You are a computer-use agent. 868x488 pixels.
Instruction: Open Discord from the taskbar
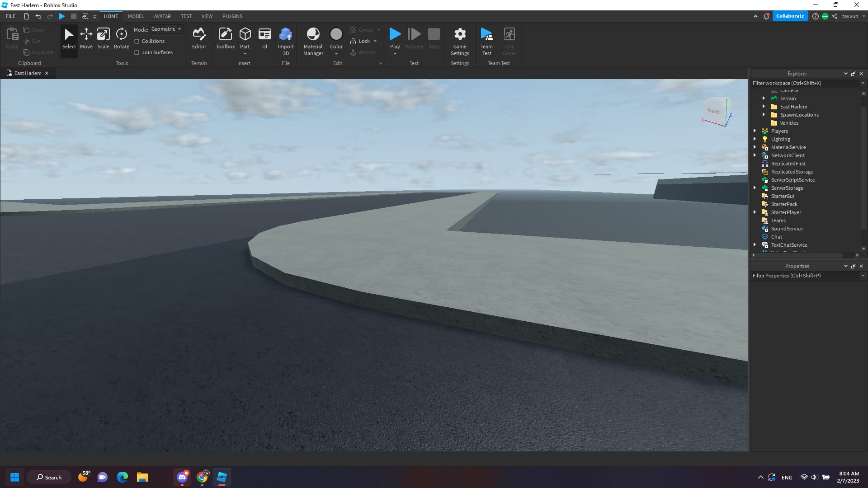[x=182, y=477]
